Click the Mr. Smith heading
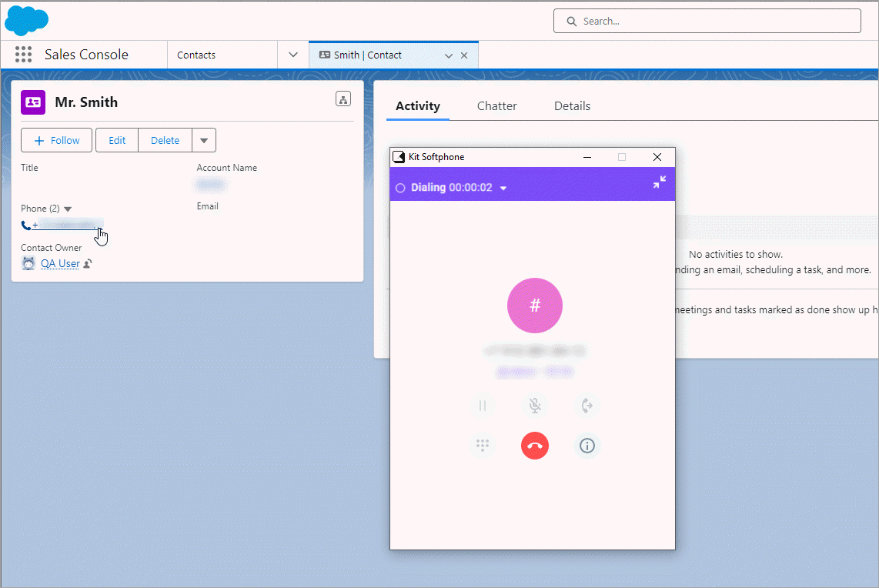Image resolution: width=879 pixels, height=588 pixels. click(86, 102)
